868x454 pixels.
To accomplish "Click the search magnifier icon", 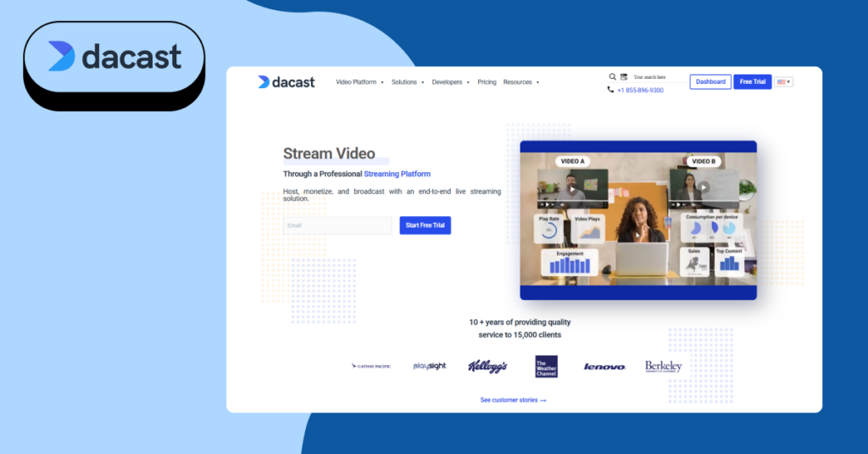I will 612,77.
